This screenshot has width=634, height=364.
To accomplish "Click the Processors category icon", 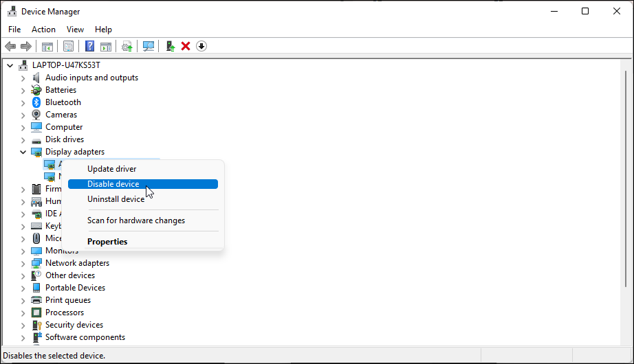I will tap(36, 312).
